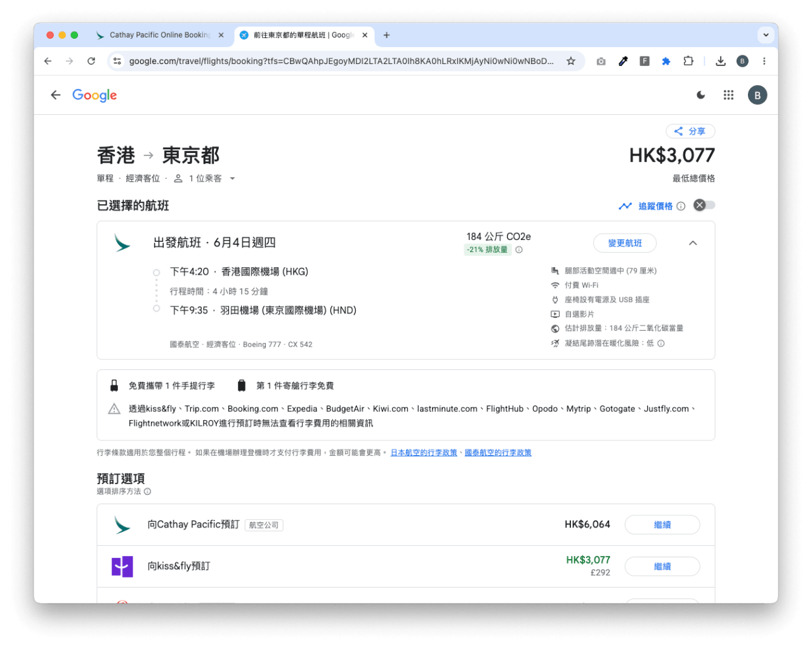Reload the current page
This screenshot has width=812, height=648.
pos(91,61)
